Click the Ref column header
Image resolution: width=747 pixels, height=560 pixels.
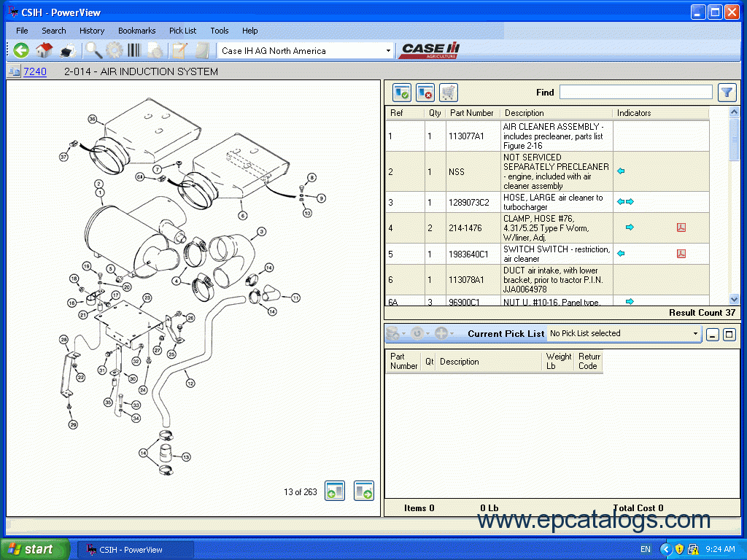tap(405, 113)
